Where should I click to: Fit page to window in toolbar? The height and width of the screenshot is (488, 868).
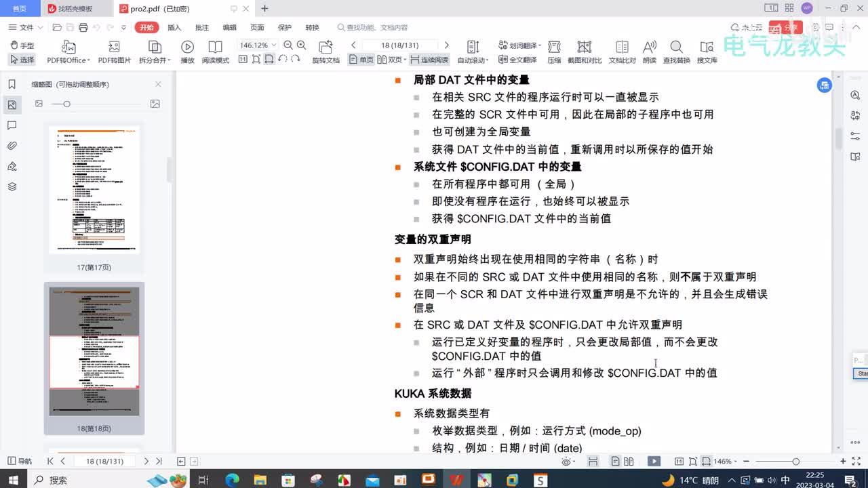(x=256, y=60)
